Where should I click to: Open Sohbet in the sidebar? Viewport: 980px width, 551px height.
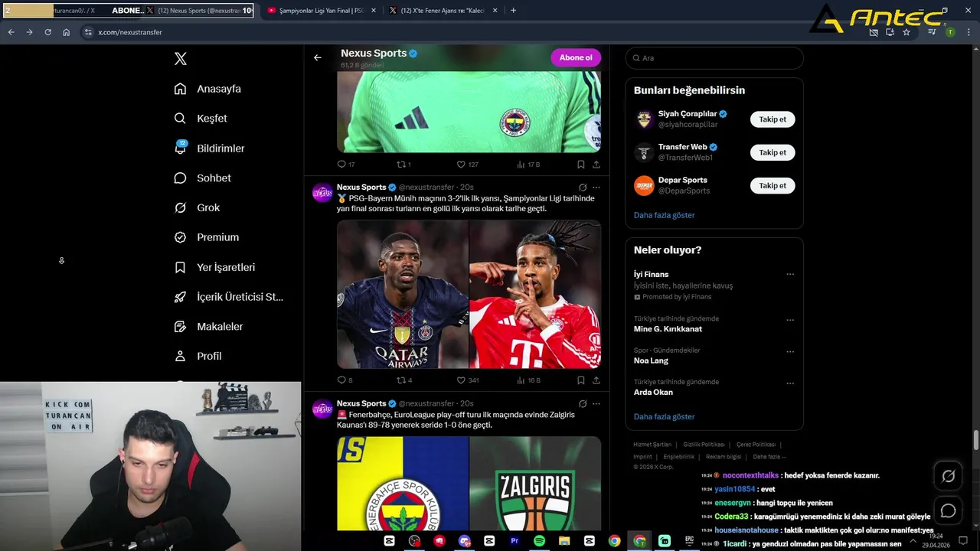pos(202,178)
